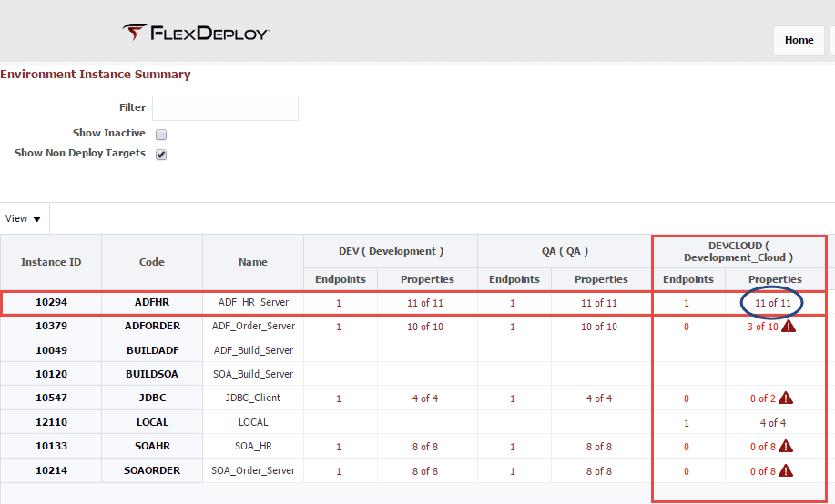This screenshot has height=504, width=835.
Task: Click 4 of 4 in LOCAL row
Action: [x=773, y=423]
